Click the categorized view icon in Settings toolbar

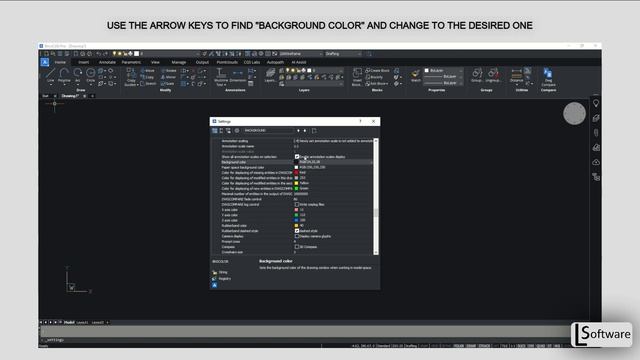215,131
